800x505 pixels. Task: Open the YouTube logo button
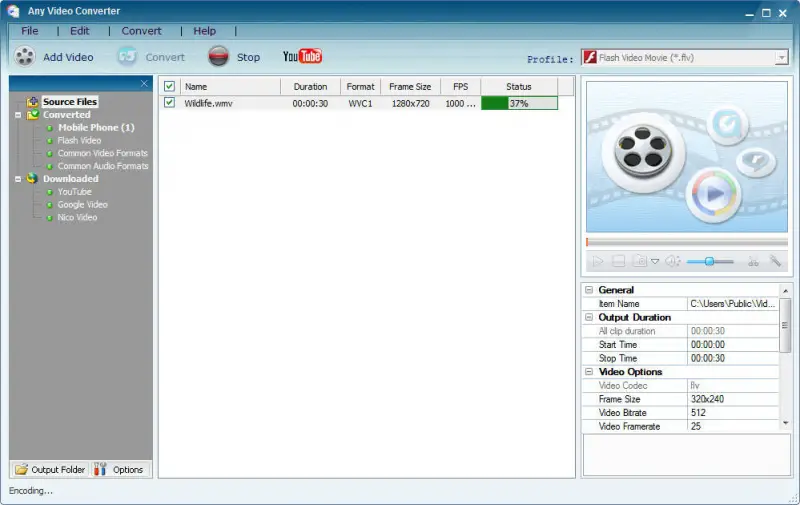pos(302,56)
